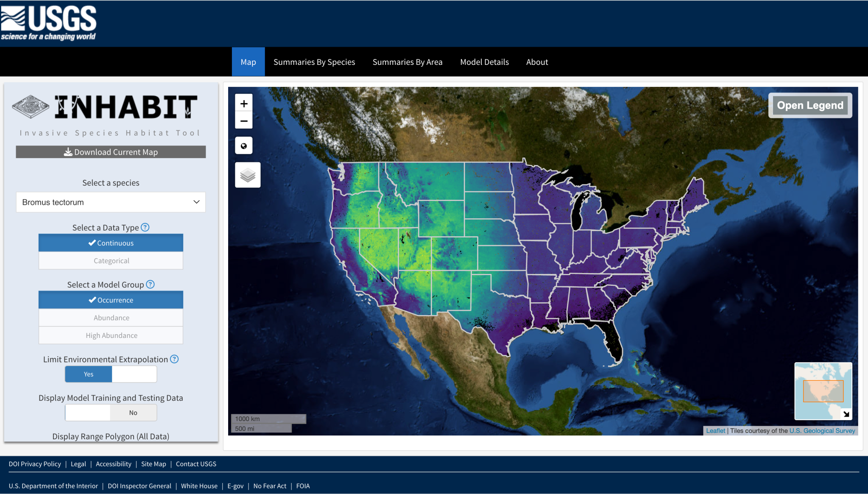
Task: Choose the Abundance model group
Action: (111, 318)
